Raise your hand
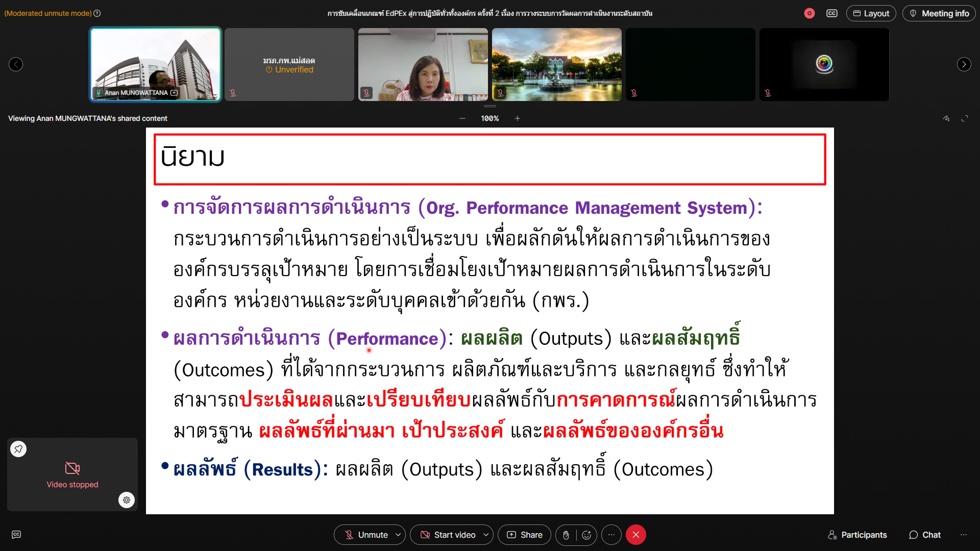 click(566, 535)
